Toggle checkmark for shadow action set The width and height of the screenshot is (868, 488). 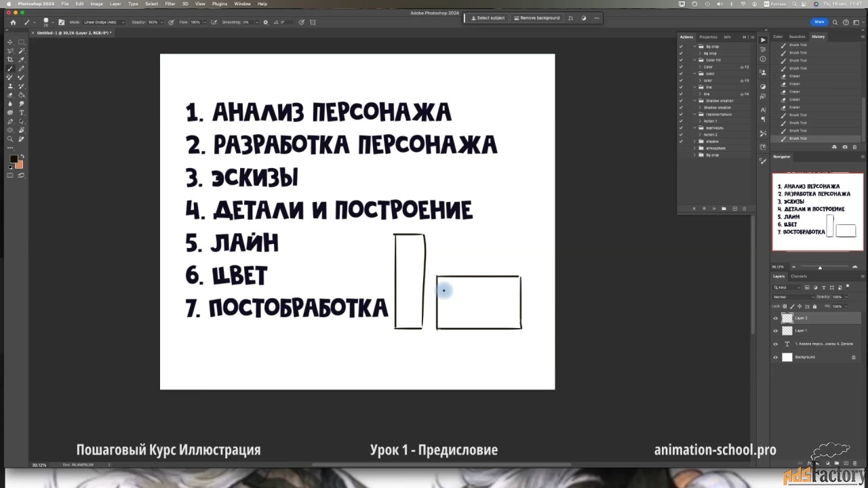(681, 142)
